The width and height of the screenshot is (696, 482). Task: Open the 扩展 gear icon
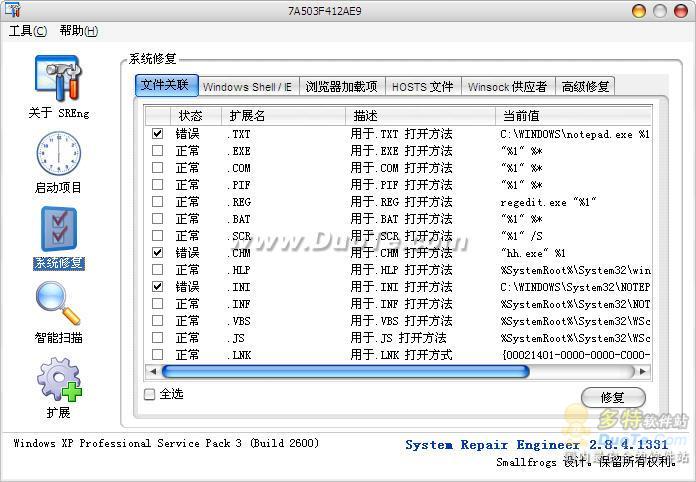[58, 380]
